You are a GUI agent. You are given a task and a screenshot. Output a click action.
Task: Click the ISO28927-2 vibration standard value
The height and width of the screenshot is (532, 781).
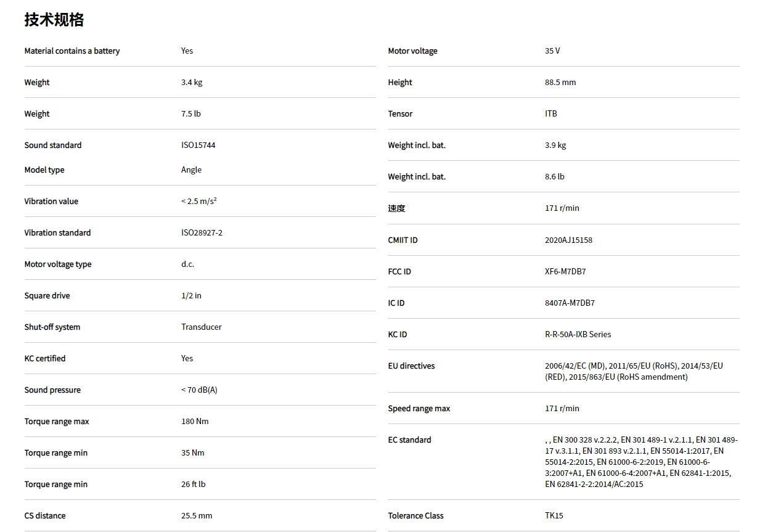(x=202, y=233)
